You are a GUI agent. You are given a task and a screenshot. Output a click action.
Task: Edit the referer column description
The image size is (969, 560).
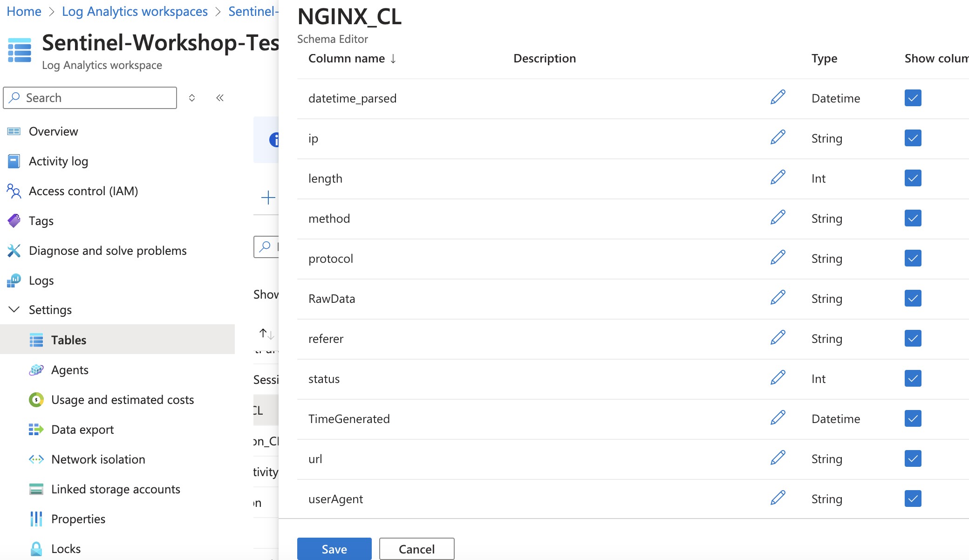pyautogui.click(x=778, y=338)
